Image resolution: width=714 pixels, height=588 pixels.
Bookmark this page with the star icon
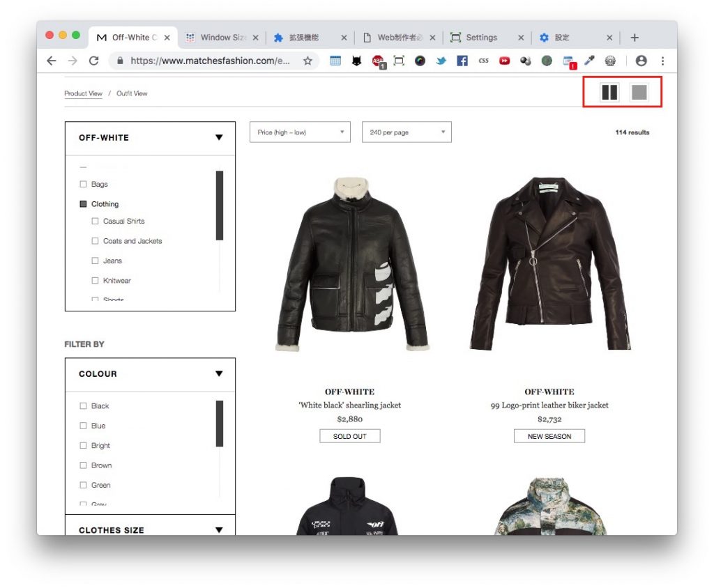[307, 61]
